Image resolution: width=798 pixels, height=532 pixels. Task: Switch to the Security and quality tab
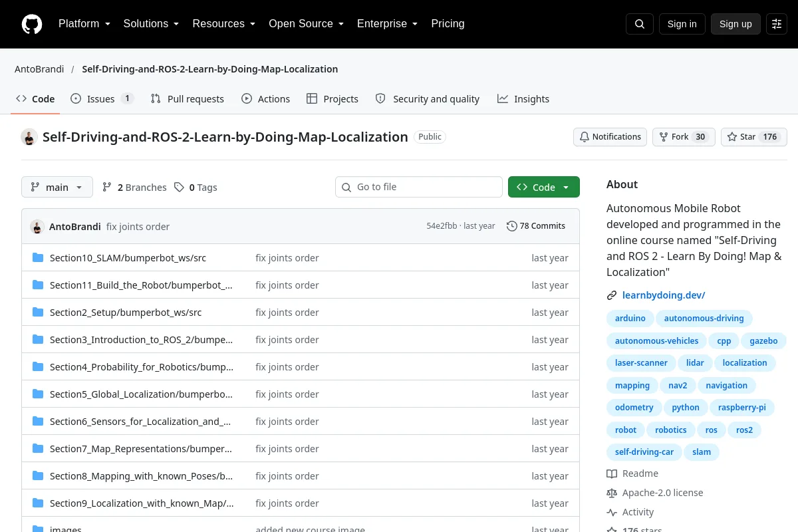[428, 99]
